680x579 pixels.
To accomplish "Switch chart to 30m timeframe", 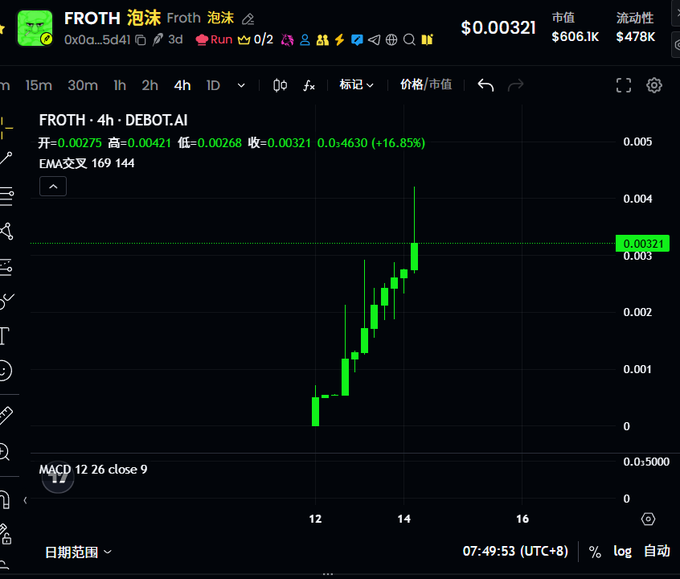I will tap(82, 85).
